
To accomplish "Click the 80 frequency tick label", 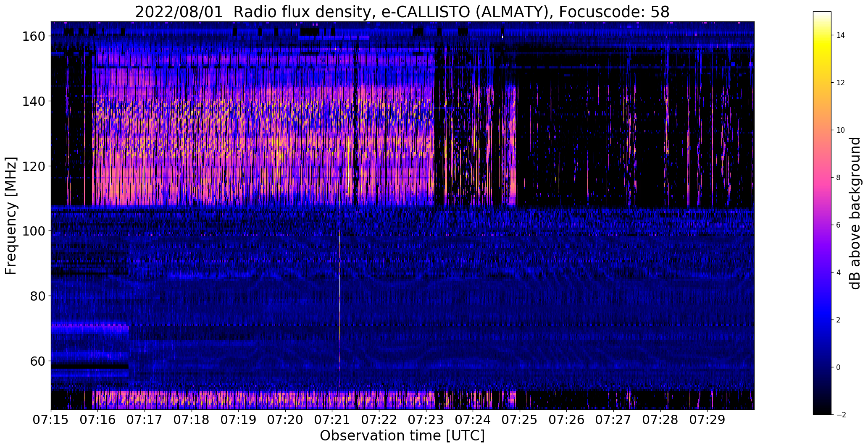I will (x=38, y=296).
